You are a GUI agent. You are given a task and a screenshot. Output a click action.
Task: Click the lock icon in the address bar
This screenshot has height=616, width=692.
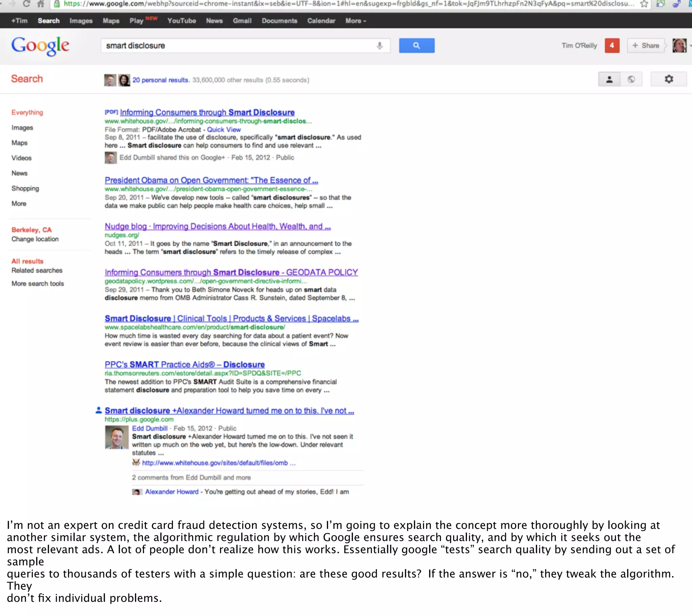57,4
